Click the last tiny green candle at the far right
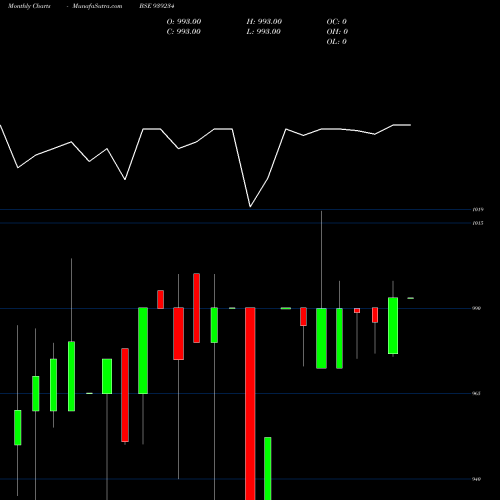The height and width of the screenshot is (500, 500). pyautogui.click(x=410, y=298)
